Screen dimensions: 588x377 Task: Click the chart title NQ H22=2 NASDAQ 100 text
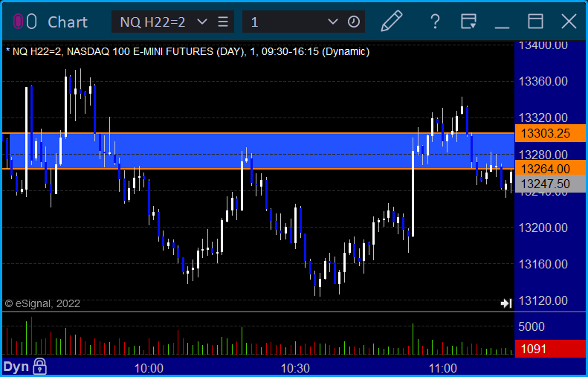pos(188,51)
